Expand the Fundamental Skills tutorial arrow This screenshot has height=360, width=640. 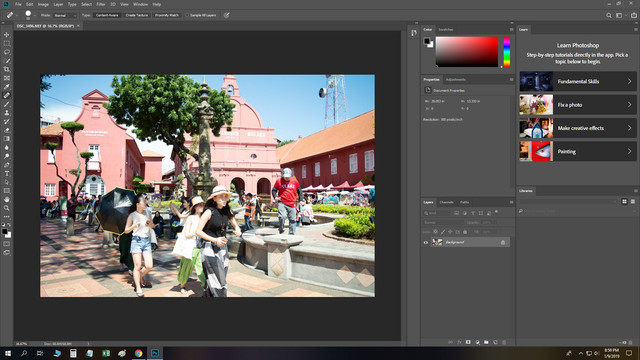(629, 81)
